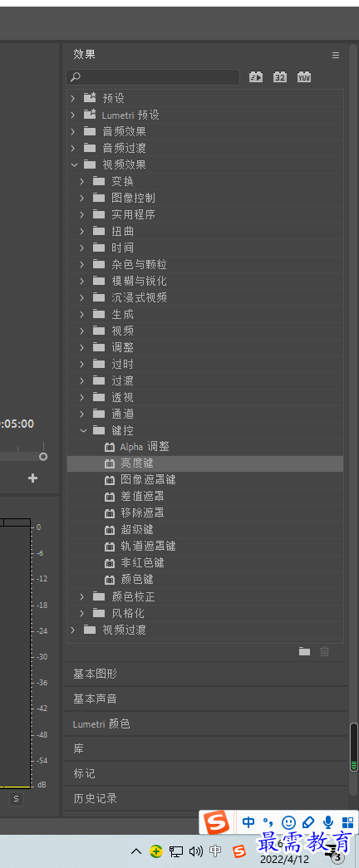
Task: Click the effects search field
Action: point(153,77)
